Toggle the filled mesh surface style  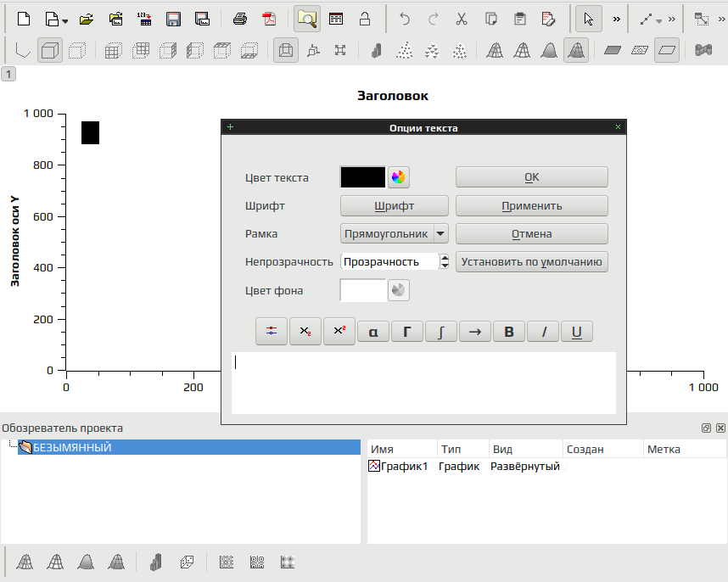click(x=576, y=50)
